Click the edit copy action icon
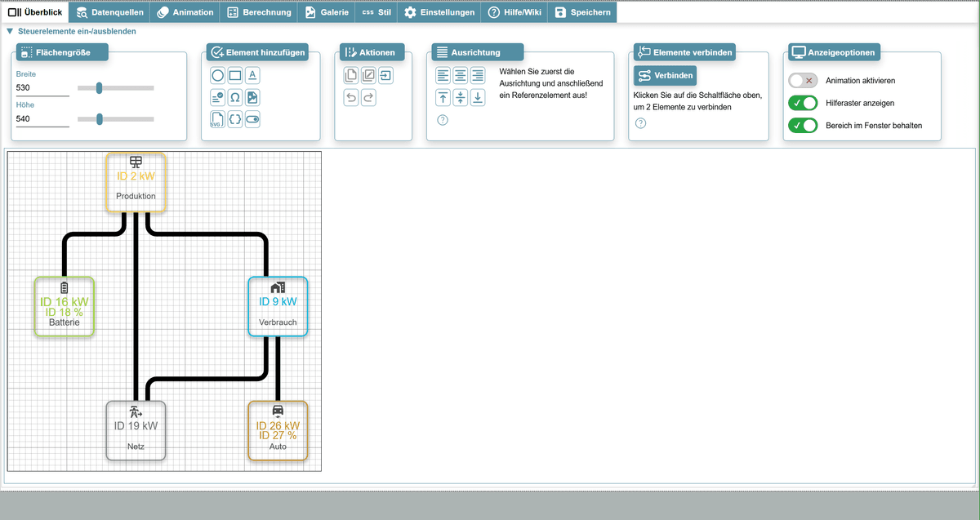980x520 pixels. [x=368, y=75]
